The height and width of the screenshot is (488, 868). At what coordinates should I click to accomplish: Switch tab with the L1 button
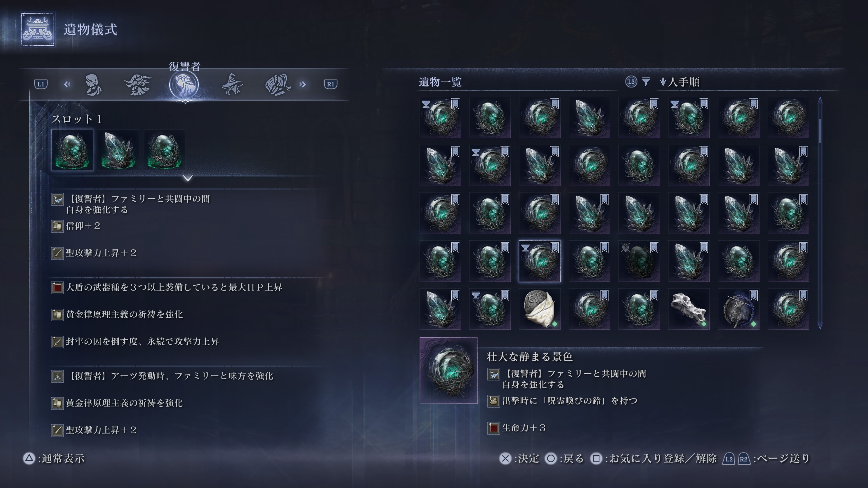41,84
